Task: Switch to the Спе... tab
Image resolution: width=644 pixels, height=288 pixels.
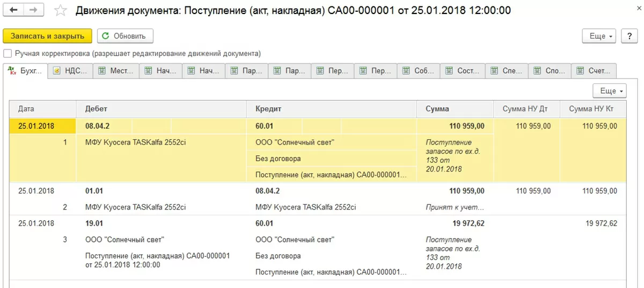Action: click(507, 71)
